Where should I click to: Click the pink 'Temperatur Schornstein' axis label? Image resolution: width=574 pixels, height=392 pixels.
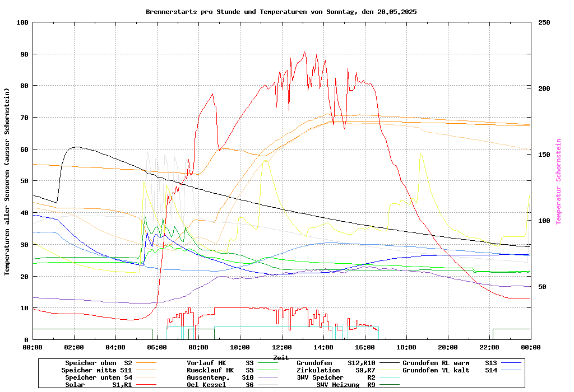[x=558, y=181]
